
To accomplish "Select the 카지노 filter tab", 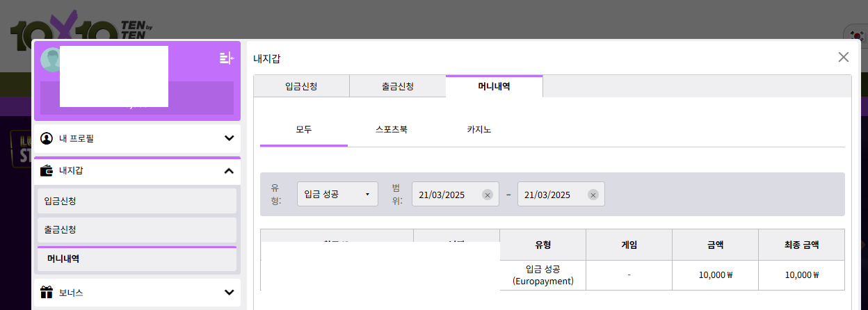I will (479, 130).
